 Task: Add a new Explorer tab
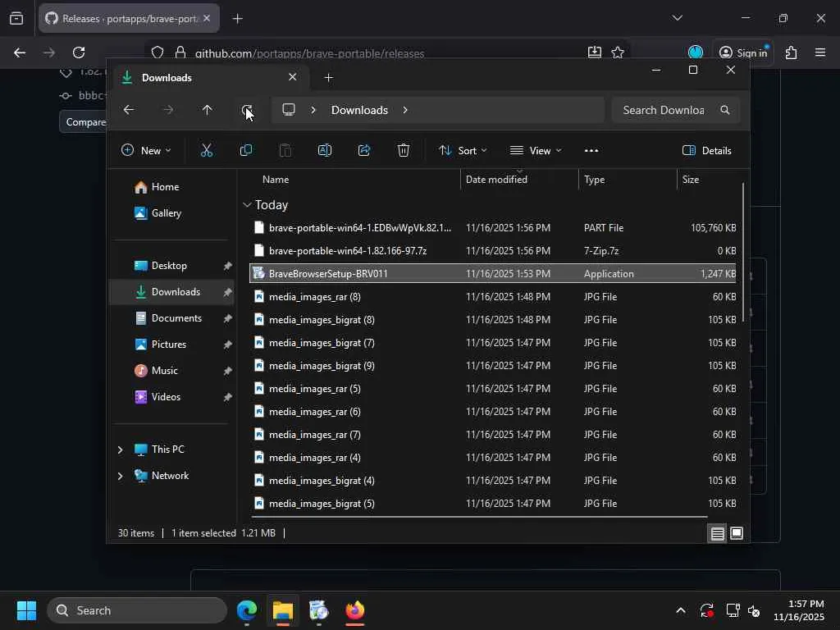pyautogui.click(x=328, y=78)
